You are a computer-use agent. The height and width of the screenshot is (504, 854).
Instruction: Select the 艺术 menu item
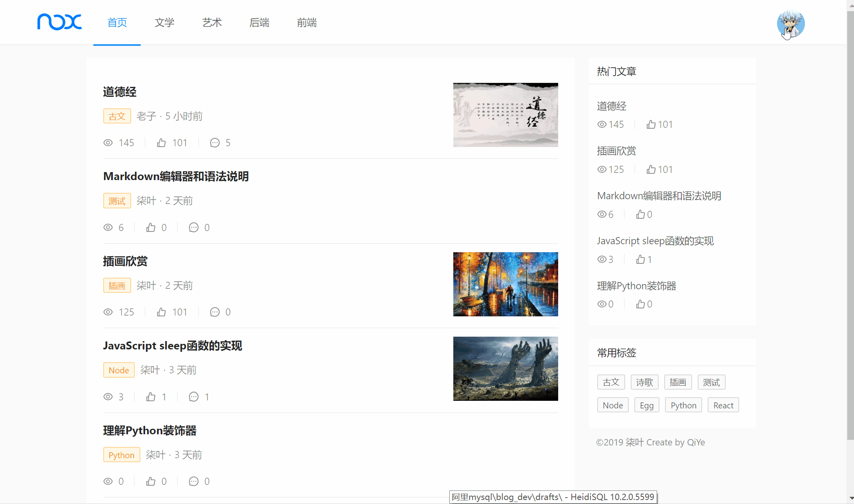212,23
